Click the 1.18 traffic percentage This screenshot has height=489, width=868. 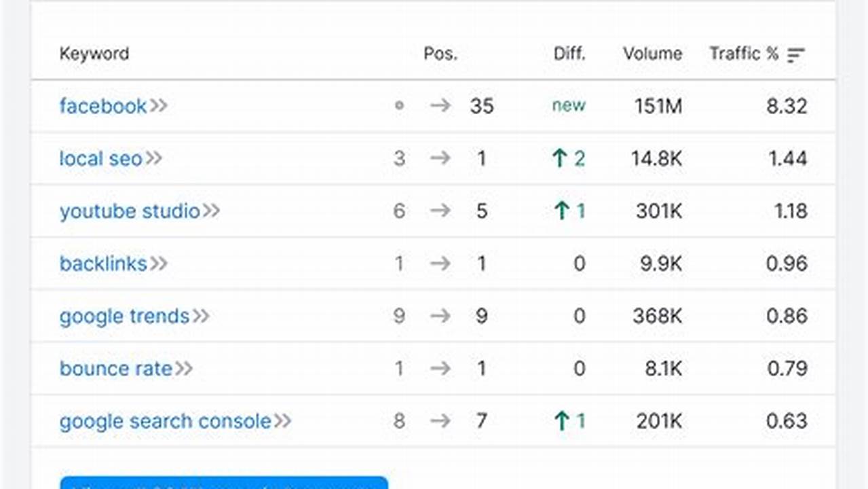(x=791, y=211)
